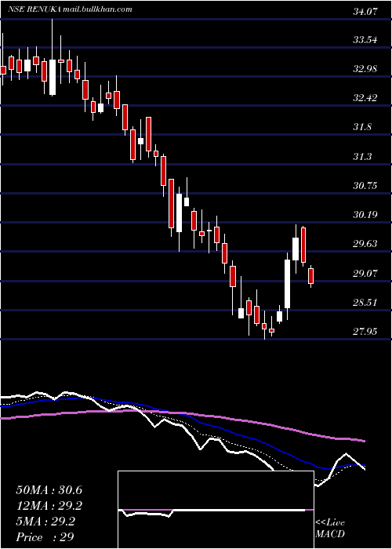Click inside the MACD inset panel
The width and height of the screenshot is (392, 549).
click(x=216, y=510)
